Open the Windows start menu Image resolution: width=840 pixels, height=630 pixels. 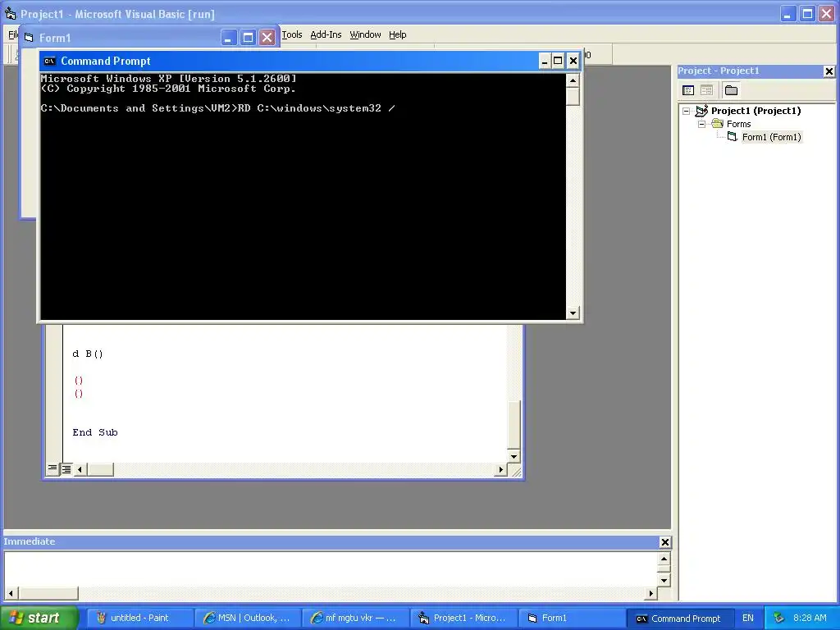point(39,618)
